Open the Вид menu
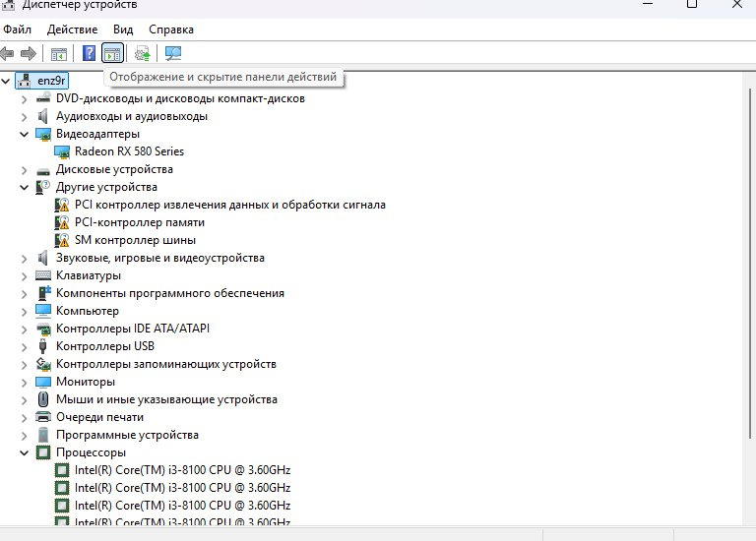This screenshot has width=756, height=541. (123, 30)
